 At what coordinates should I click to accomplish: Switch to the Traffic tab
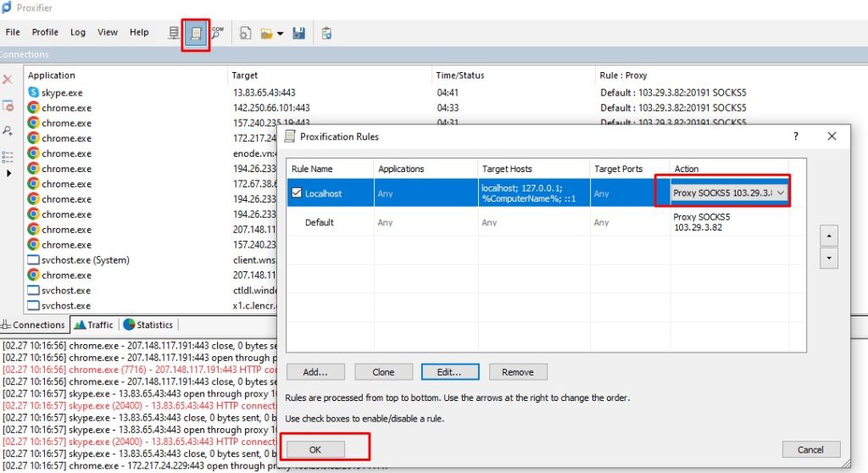pyautogui.click(x=94, y=325)
